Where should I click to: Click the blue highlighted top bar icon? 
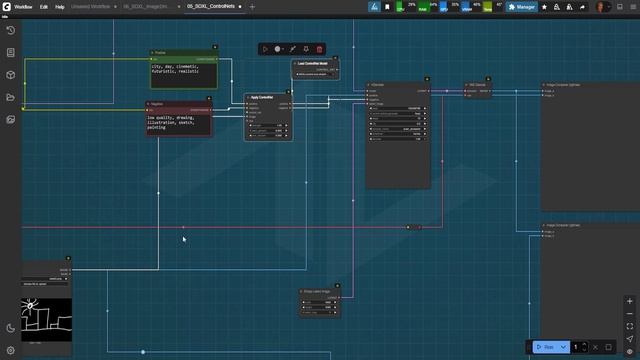click(x=374, y=7)
